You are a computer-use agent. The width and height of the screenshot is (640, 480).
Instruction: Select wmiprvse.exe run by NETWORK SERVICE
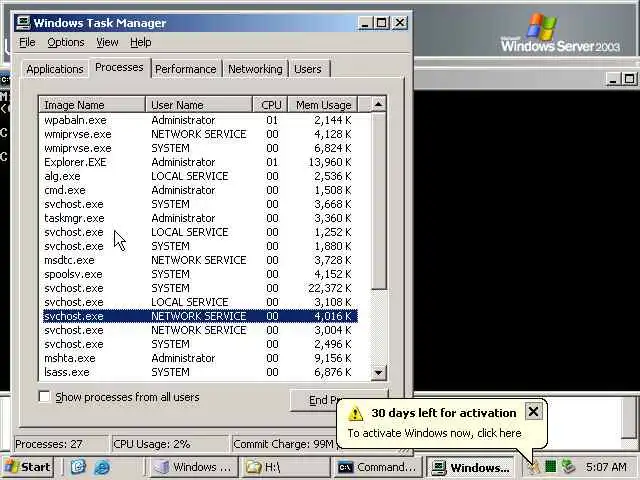coord(200,134)
